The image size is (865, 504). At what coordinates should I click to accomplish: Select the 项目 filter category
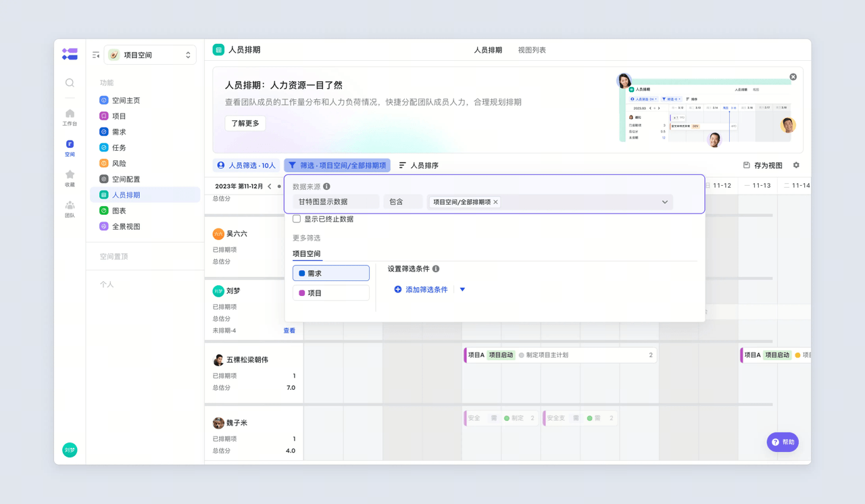point(331,293)
